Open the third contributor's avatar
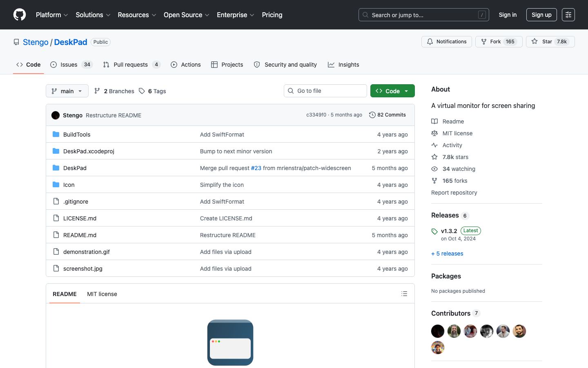The image size is (588, 368). point(470,331)
